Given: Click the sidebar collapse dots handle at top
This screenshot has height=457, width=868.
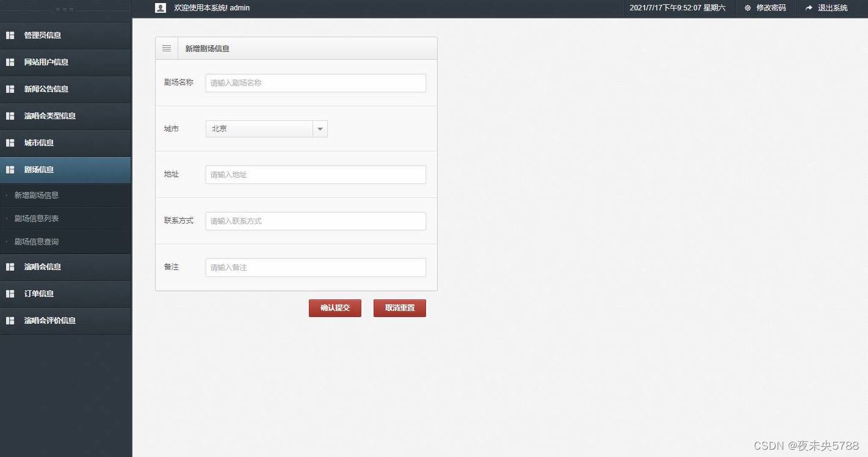Looking at the screenshot, I should [x=64, y=10].
